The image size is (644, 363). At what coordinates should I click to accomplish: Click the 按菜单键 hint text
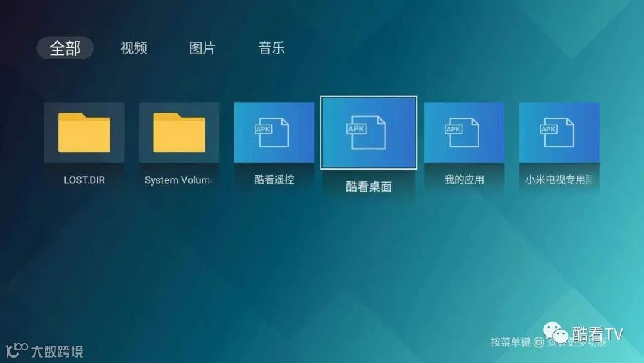510,342
